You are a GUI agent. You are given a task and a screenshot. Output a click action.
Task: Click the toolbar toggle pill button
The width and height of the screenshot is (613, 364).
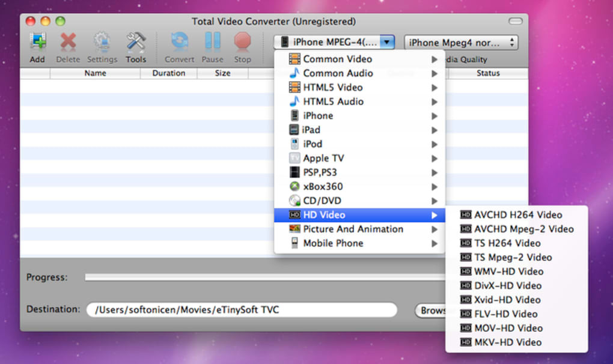click(x=515, y=21)
